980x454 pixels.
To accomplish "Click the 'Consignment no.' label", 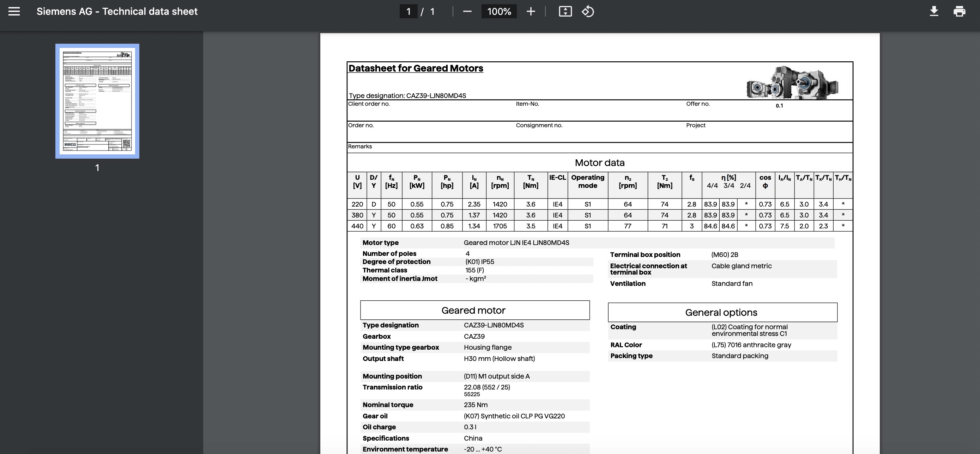I will point(539,125).
